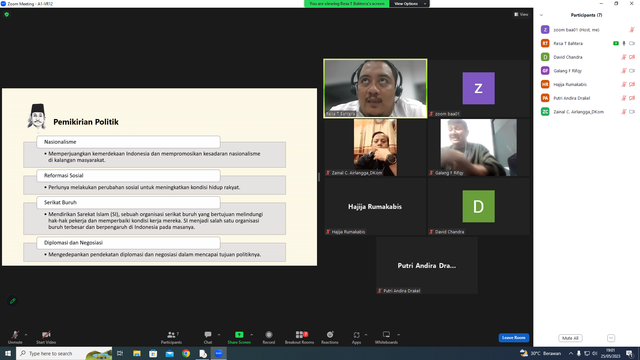
Task: Click Resa T Bahtera's video tile
Action: click(375, 89)
